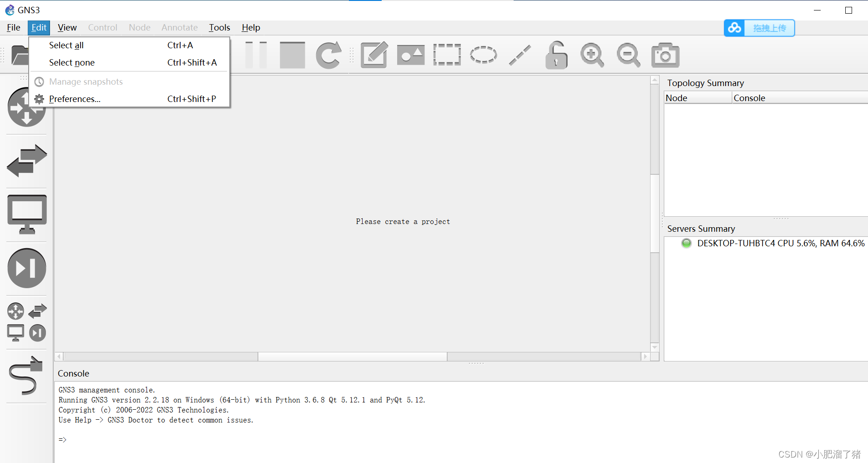Viewport: 868px width, 463px height.
Task: Select the draw line tool
Action: (520, 55)
